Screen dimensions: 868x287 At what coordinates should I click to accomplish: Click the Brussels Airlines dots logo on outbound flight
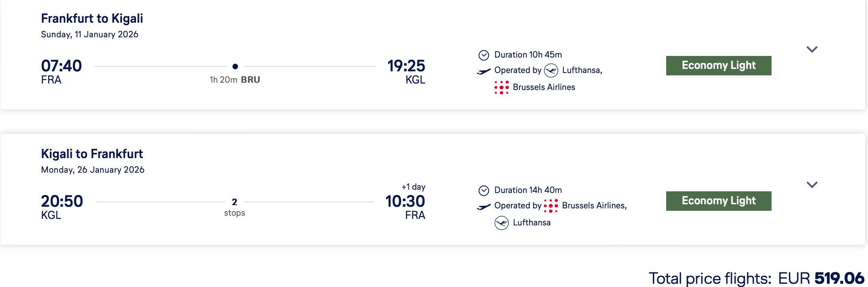(x=501, y=87)
